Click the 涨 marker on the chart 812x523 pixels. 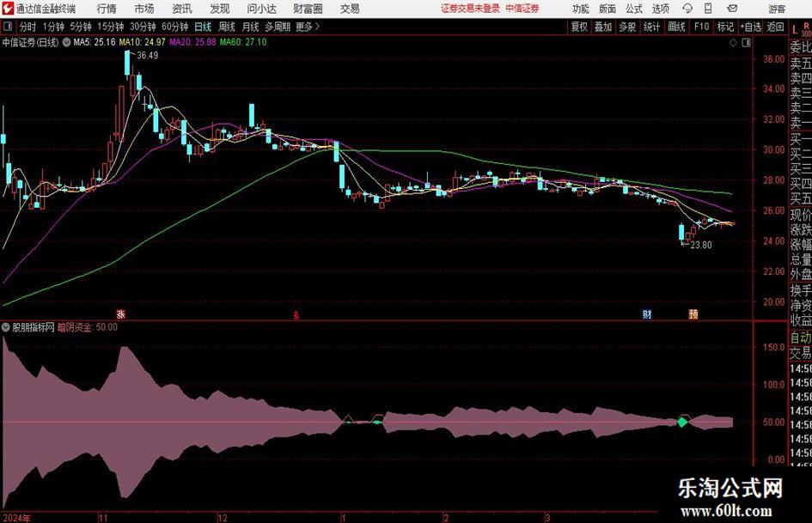click(x=120, y=313)
